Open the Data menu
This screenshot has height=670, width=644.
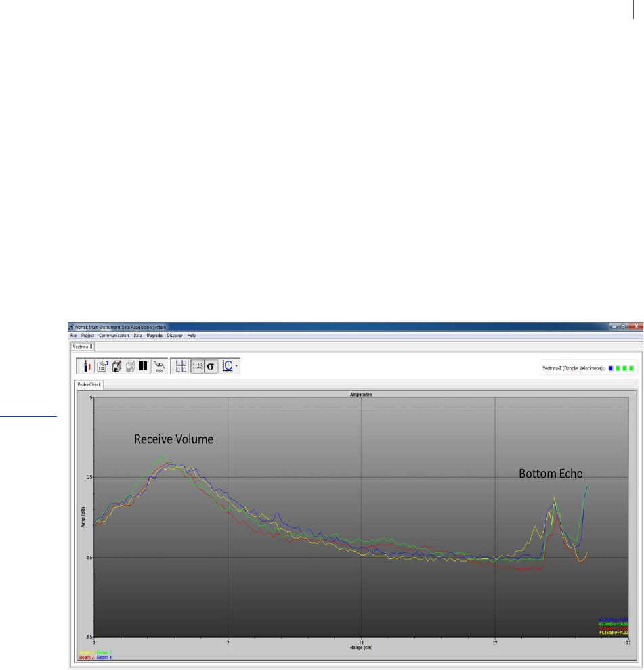[137, 336]
